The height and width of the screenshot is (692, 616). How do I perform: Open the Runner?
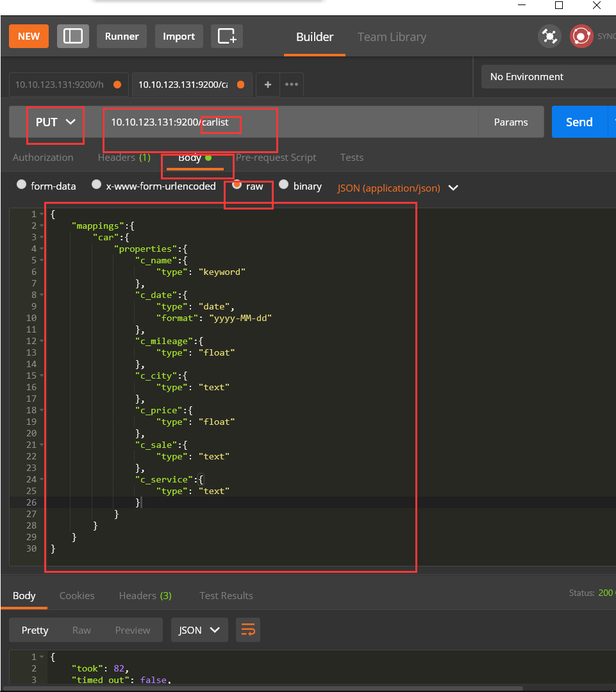point(122,36)
